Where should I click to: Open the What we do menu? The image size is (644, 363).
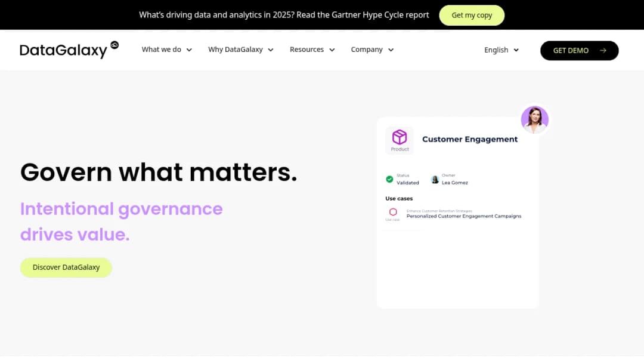167,50
